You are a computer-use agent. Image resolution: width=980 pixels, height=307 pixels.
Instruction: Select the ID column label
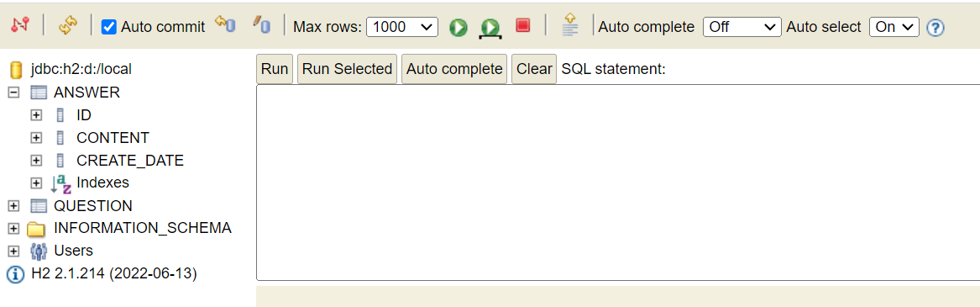[84, 115]
